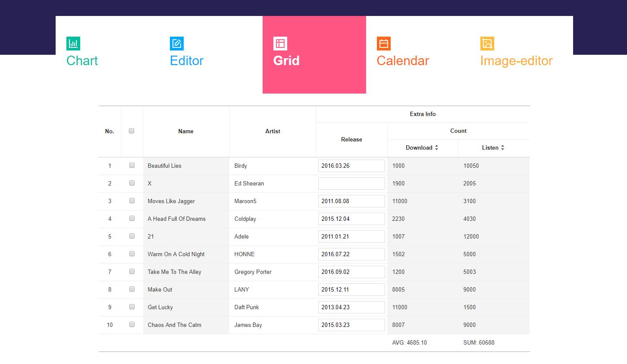Click the James Bay artist cell
627x364 pixels.
pyautogui.click(x=273, y=325)
